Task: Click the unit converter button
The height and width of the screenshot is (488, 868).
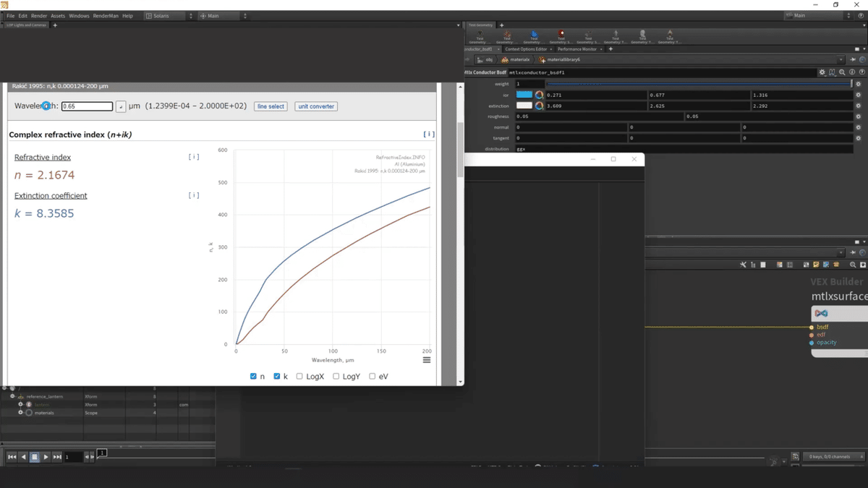Action: pyautogui.click(x=316, y=106)
